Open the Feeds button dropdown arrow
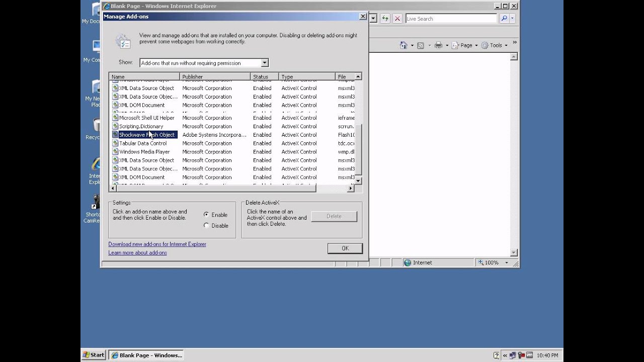This screenshot has width=644, height=362. [429, 46]
